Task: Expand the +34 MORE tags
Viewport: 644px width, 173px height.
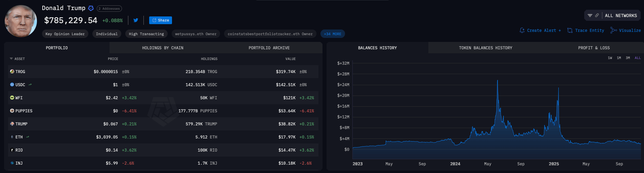Action: click(x=333, y=34)
